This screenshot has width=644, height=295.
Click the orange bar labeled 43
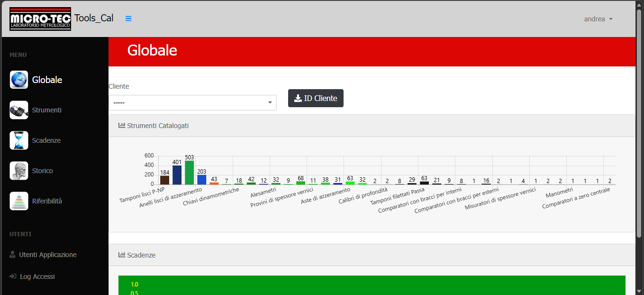pos(214,184)
